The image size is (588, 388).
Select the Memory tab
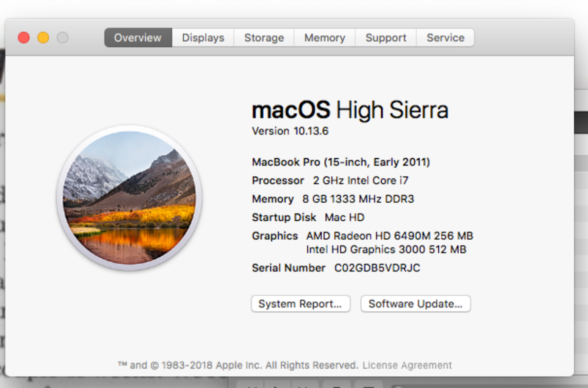325,38
